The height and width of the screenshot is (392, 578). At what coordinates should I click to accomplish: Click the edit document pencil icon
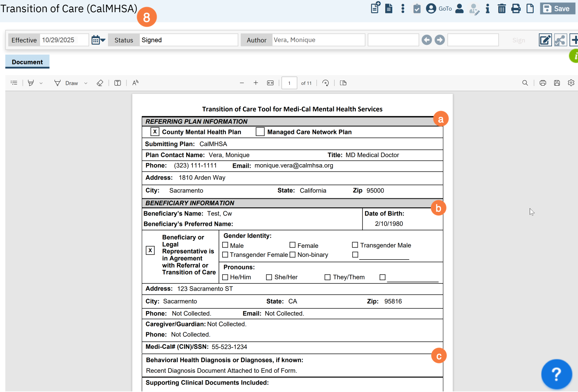coord(545,40)
